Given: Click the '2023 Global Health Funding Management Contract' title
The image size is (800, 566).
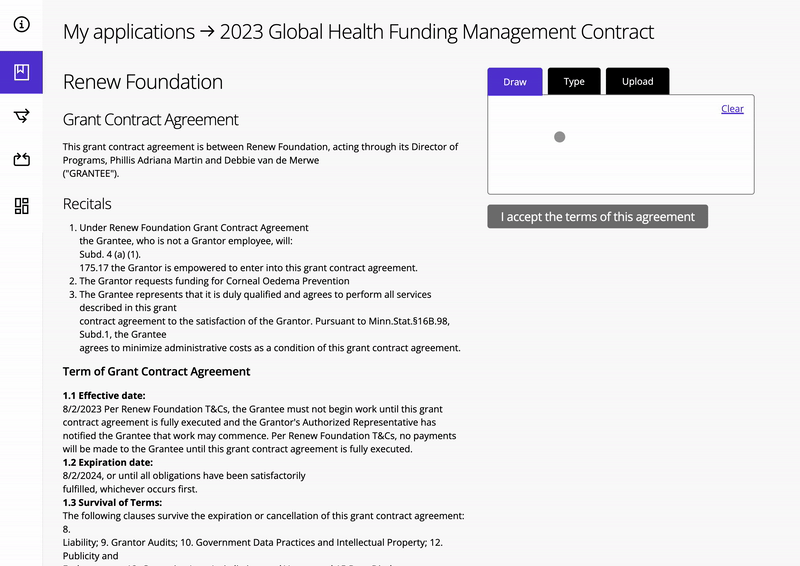Looking at the screenshot, I should (437, 32).
